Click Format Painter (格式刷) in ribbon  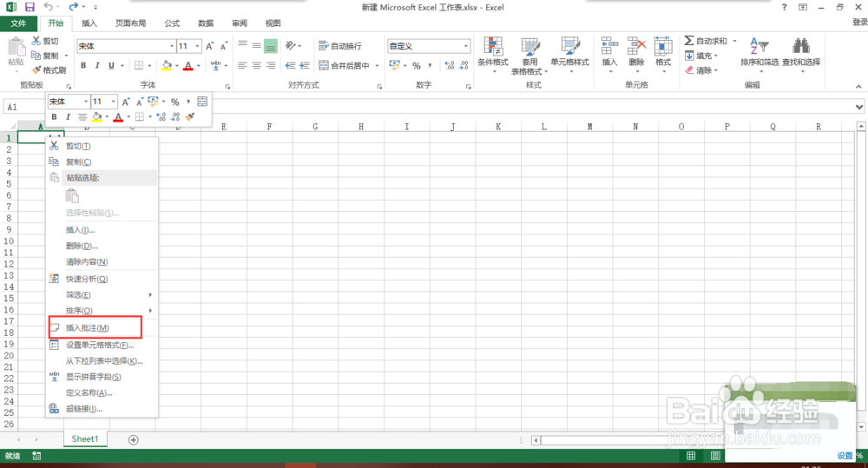pyautogui.click(x=49, y=69)
